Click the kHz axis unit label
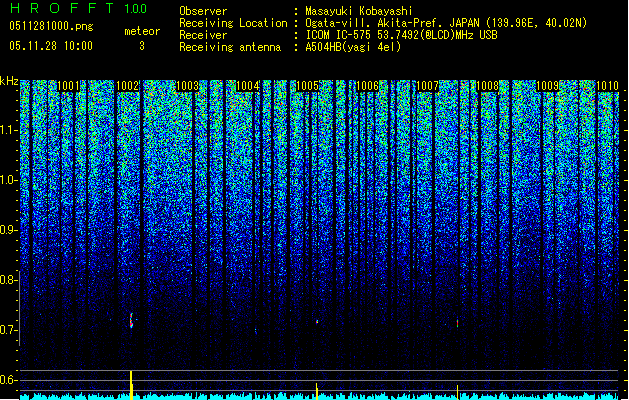The height and width of the screenshot is (400, 629). click(9, 81)
